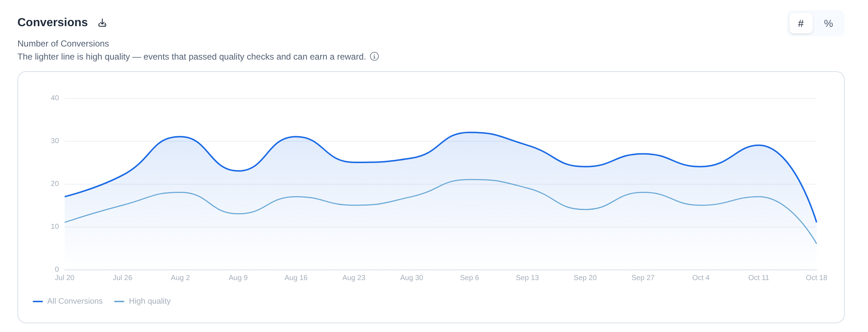Viewport: 868px width, 332px height.
Task: Click the Conversions heading
Action: (53, 23)
